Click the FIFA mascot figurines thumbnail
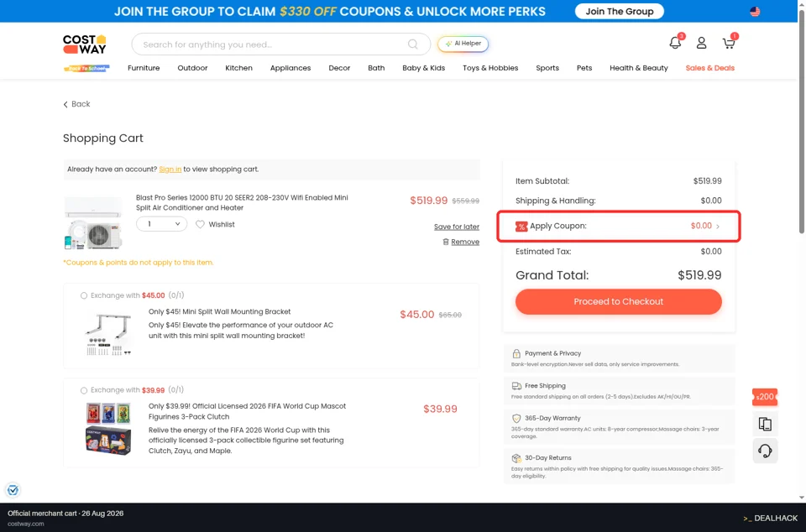Image resolution: width=806 pixels, height=532 pixels. click(108, 429)
